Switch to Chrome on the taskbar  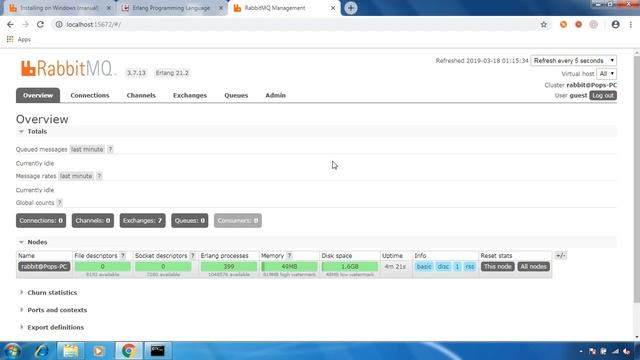coord(129,351)
